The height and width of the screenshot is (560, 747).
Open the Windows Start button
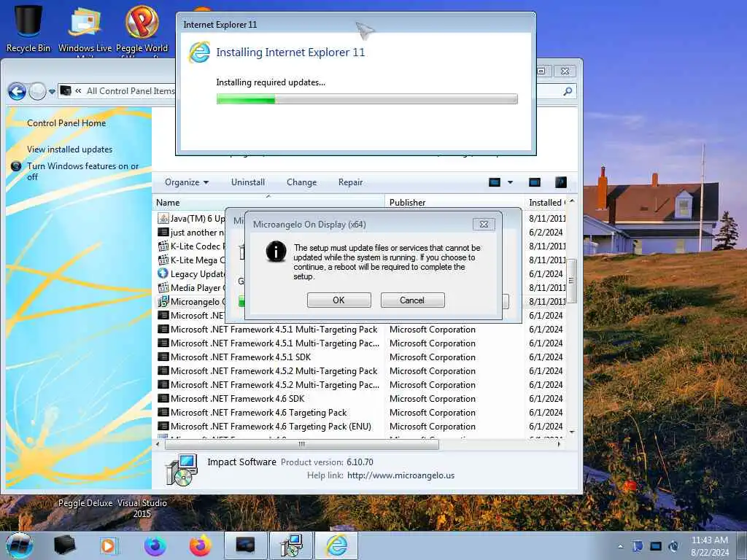point(20,545)
